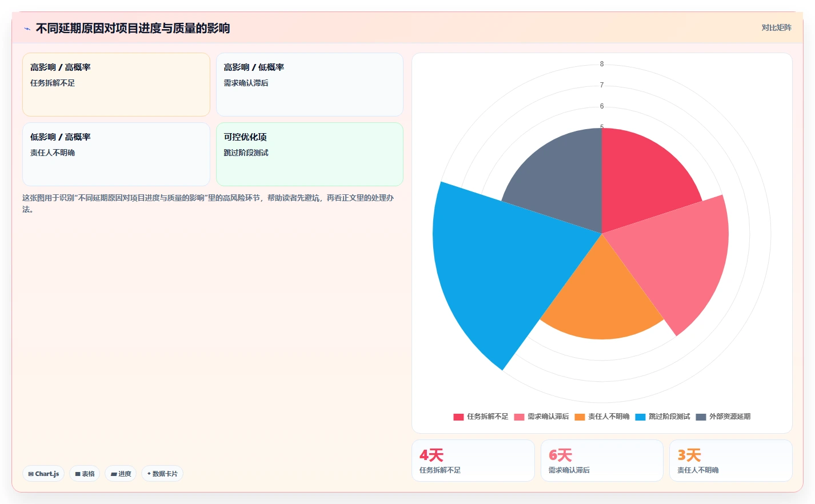Click the 跳过阶段测试 legend label
Image resolution: width=815 pixels, height=504 pixels.
[669, 417]
